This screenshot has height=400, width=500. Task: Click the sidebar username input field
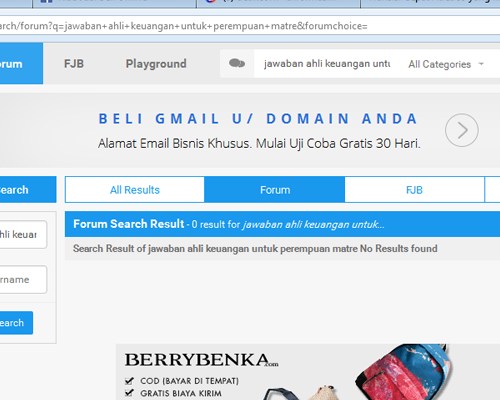click(23, 279)
